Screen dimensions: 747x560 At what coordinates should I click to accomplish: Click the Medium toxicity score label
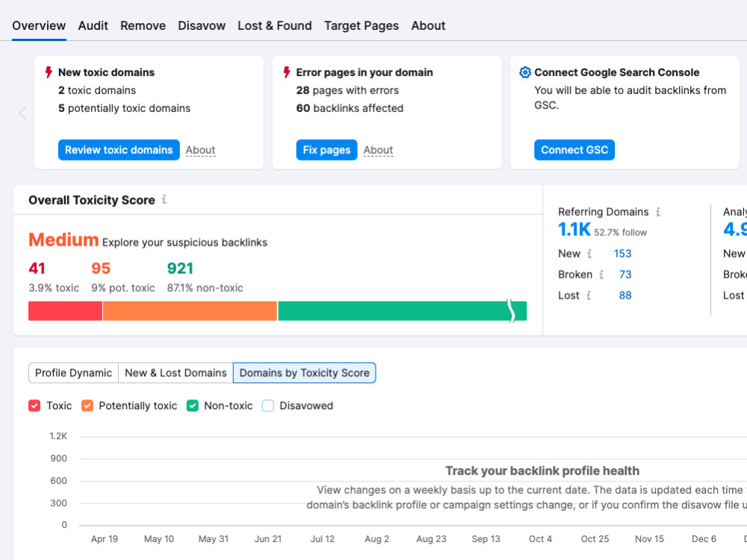click(63, 240)
